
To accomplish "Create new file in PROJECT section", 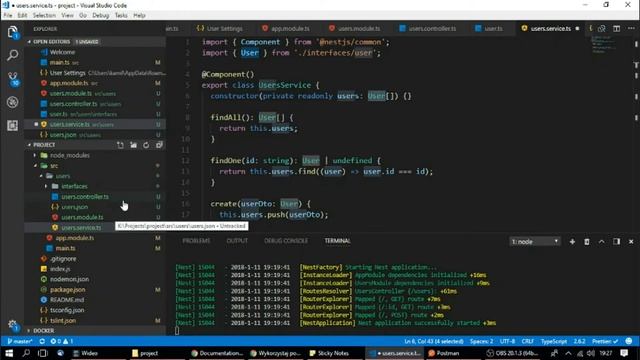I will tap(120, 145).
